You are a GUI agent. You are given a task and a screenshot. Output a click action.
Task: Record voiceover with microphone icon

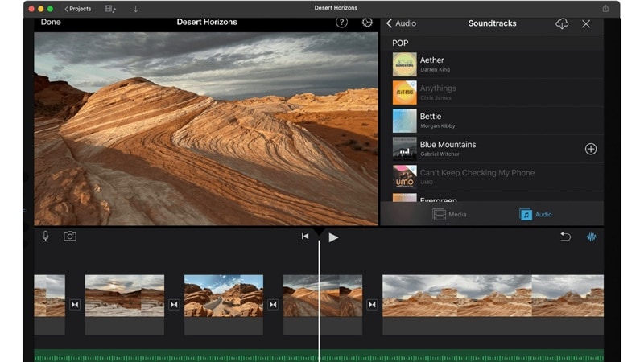pos(46,237)
